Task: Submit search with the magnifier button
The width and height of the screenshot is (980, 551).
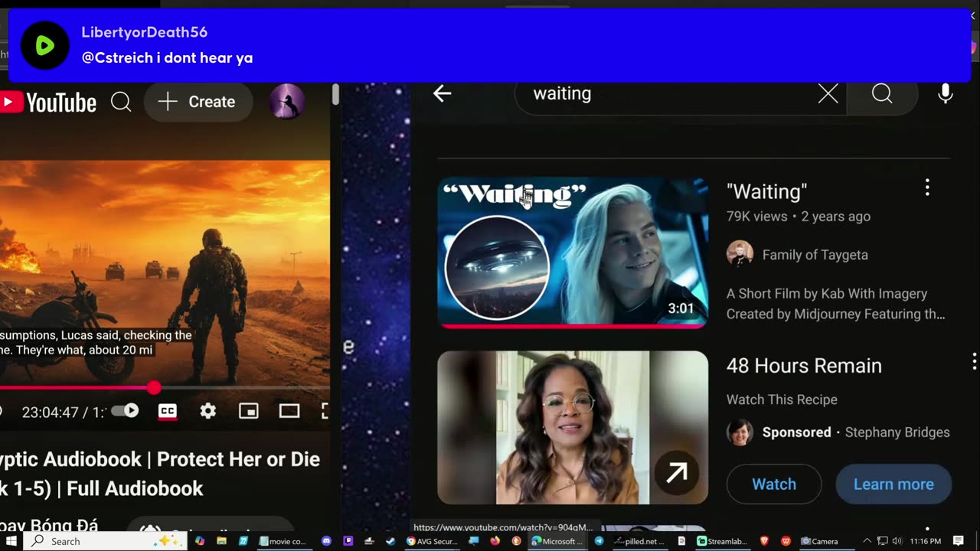Action: pyautogui.click(x=882, y=93)
